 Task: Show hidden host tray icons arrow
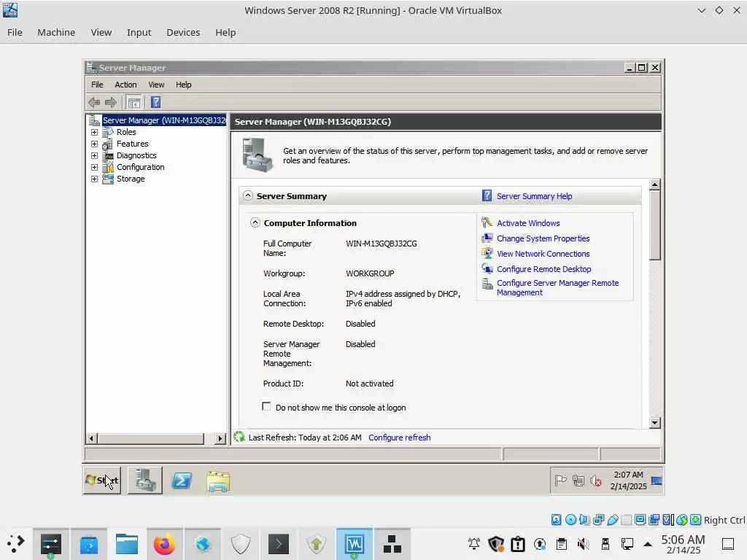click(648, 544)
